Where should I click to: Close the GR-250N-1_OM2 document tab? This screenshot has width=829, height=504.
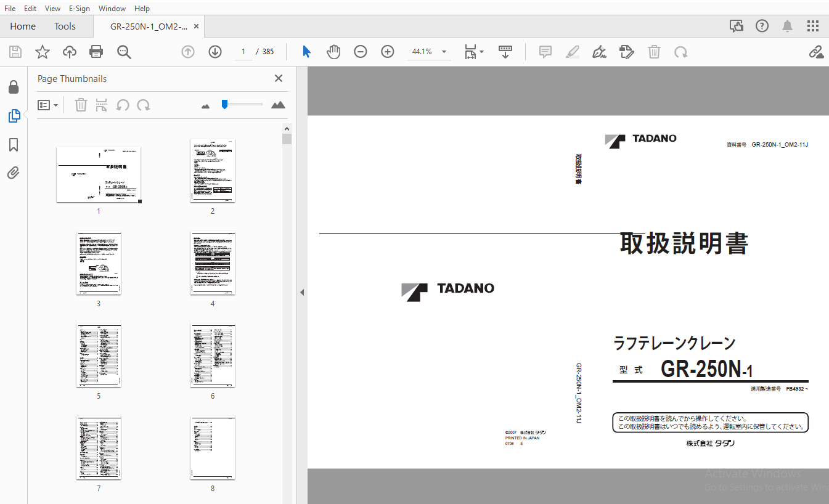(196, 26)
